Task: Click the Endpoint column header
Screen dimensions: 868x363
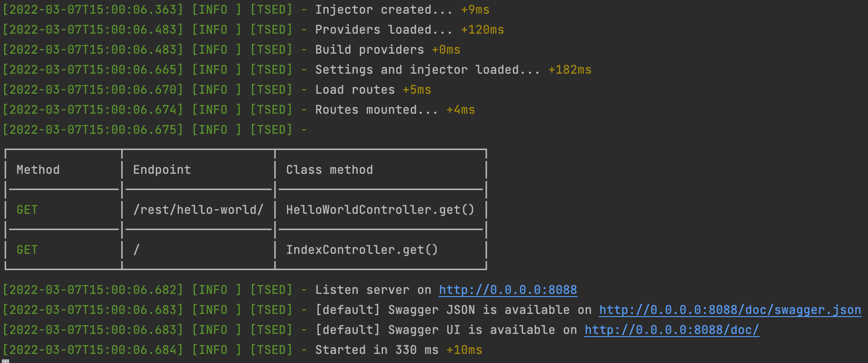Action: [x=162, y=170]
